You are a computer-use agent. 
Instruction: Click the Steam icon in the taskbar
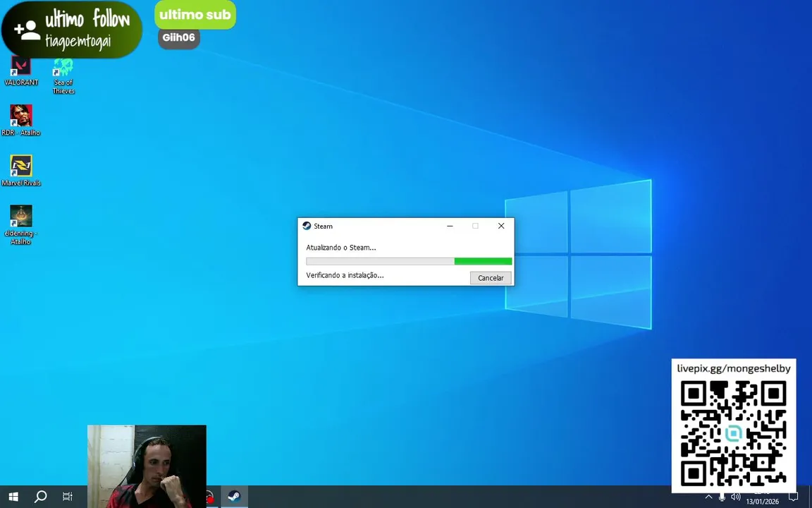coord(234,497)
